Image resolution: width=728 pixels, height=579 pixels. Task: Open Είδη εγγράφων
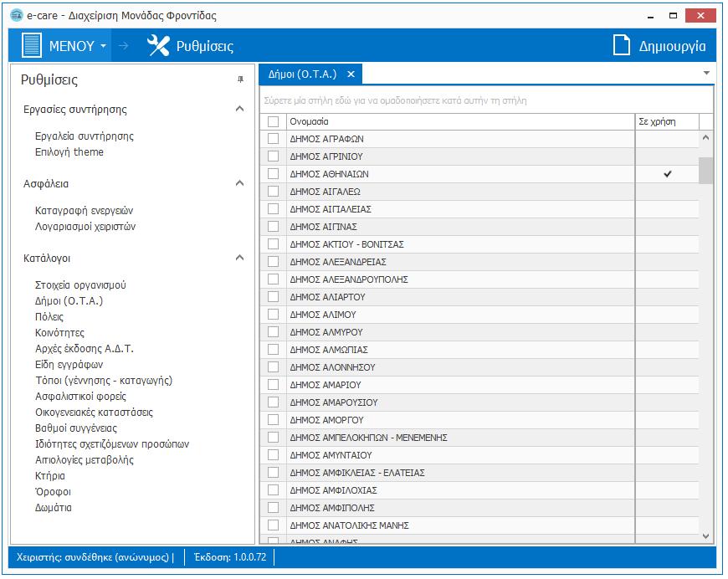(x=69, y=365)
